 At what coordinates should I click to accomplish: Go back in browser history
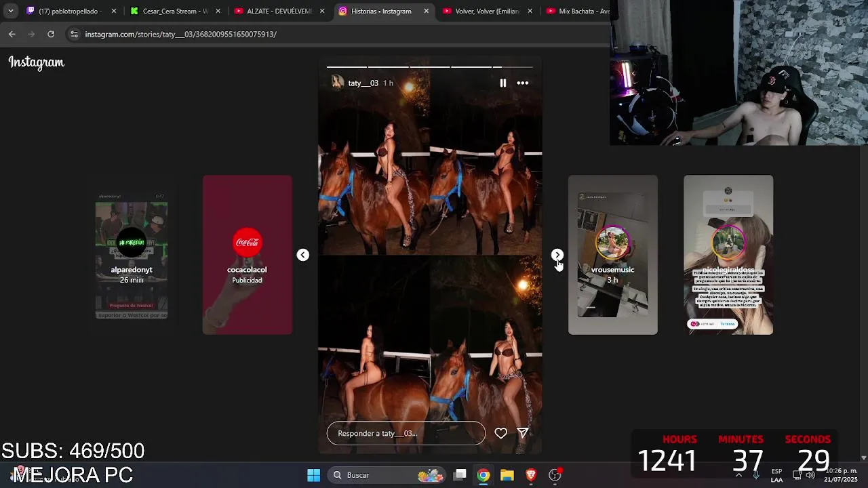pos(12,34)
